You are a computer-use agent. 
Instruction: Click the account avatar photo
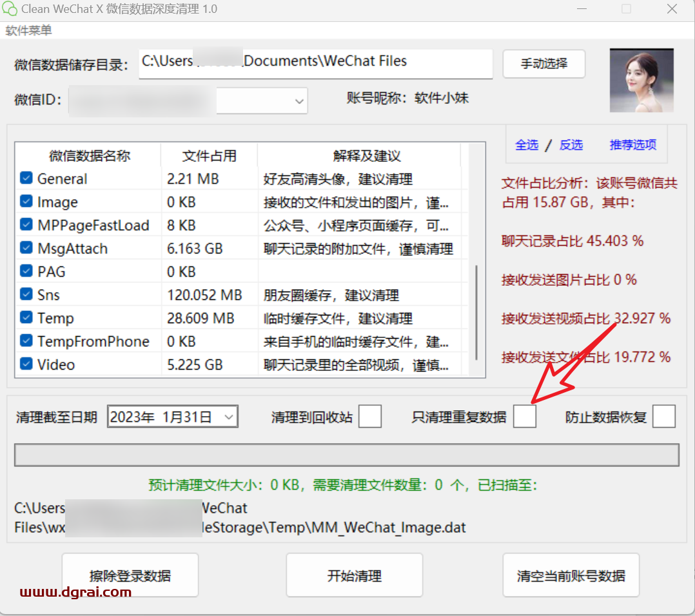point(641,80)
